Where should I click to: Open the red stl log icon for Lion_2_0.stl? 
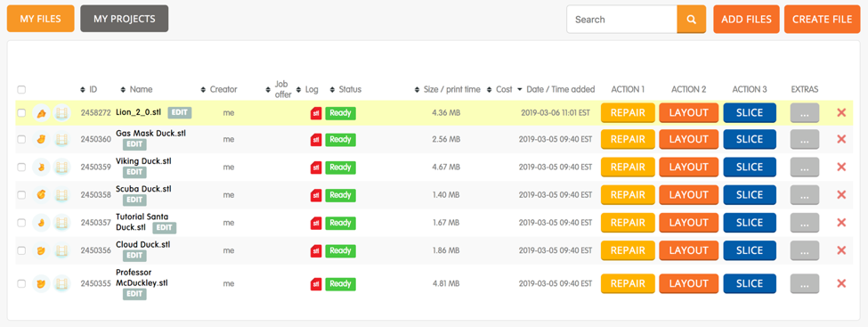316,113
